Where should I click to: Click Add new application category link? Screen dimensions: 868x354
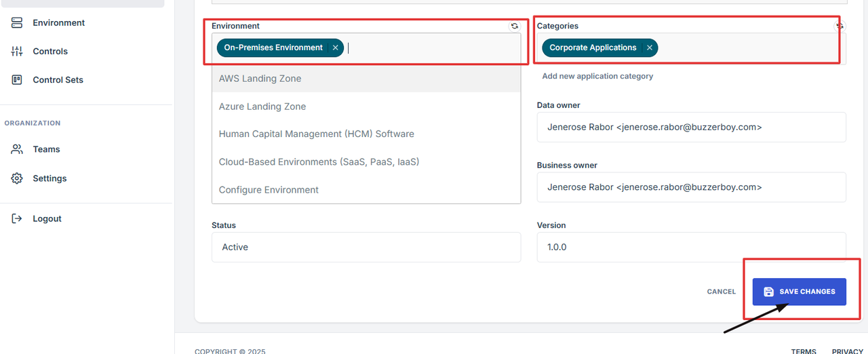coord(597,77)
